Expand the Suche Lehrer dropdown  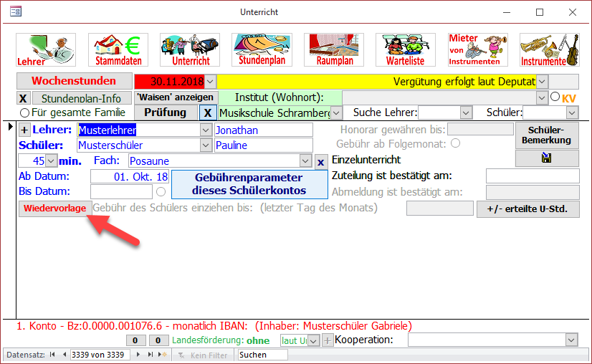466,112
